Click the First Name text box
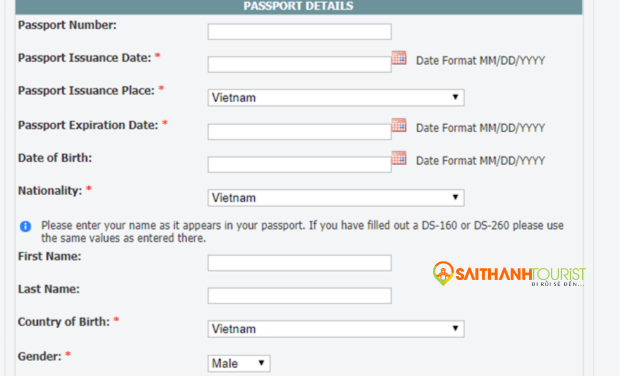 (x=299, y=263)
